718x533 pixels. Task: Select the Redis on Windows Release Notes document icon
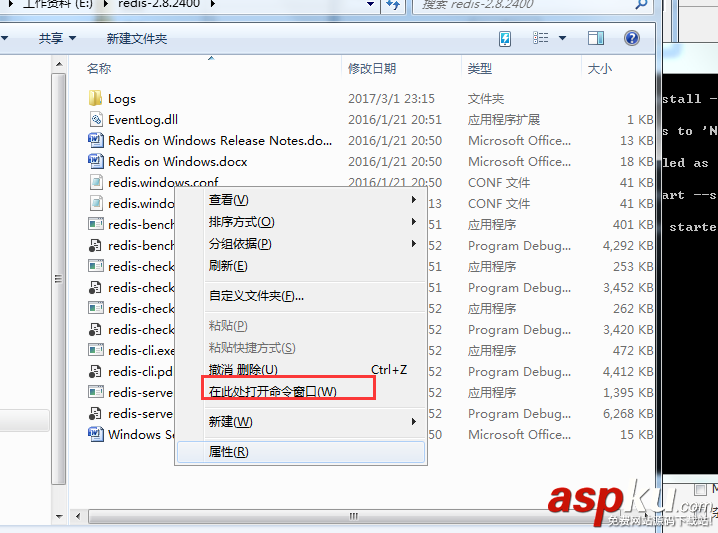click(95, 140)
